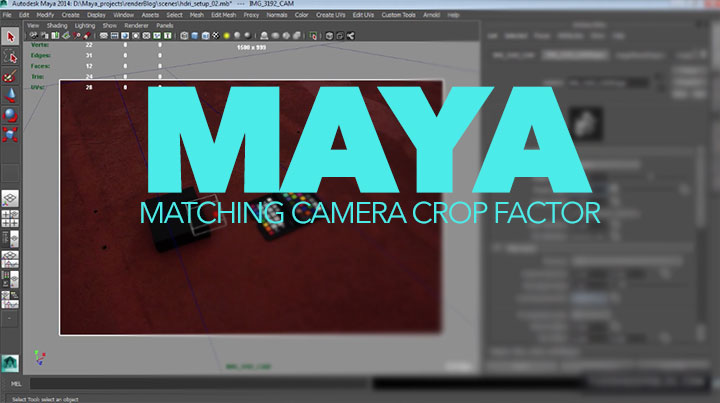Viewport: 720px width, 403px height.
Task: Select the Hypershade/Persp layout icon
Action: [10, 279]
